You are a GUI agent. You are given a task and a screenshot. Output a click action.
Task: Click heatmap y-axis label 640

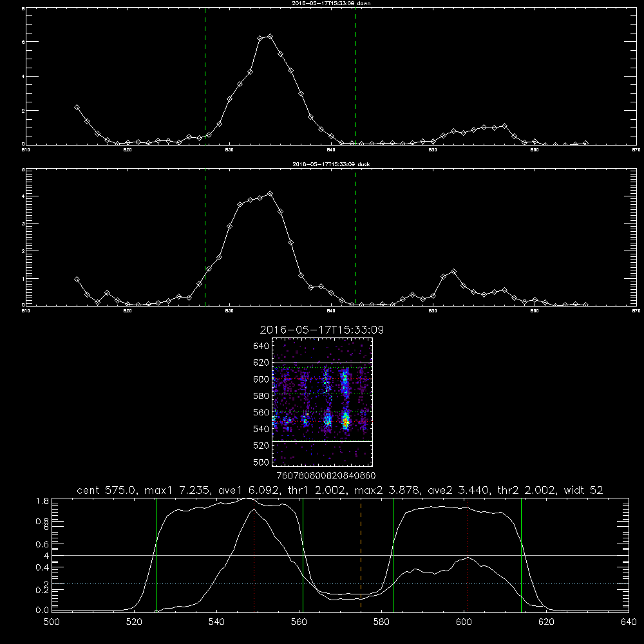coord(261,346)
